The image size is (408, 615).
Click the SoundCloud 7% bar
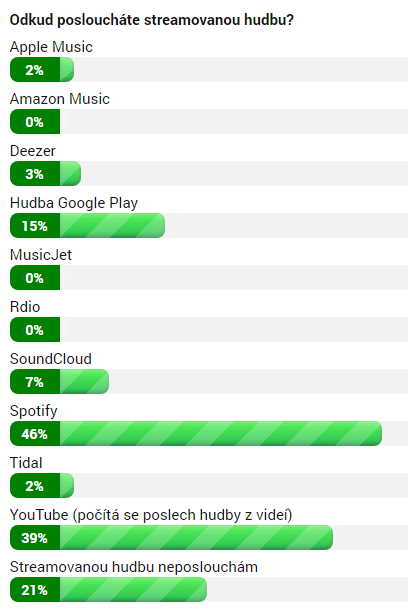point(59,382)
